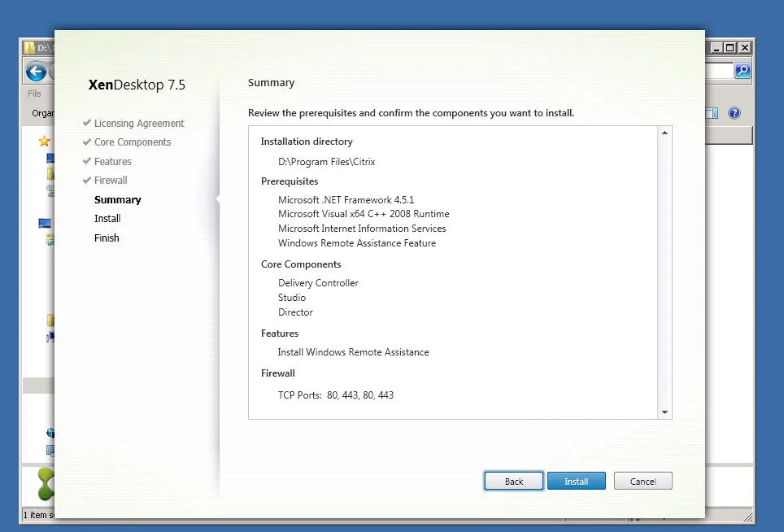The image size is (784, 532).
Task: Click the Explorer help question-mark icon
Action: (734, 113)
